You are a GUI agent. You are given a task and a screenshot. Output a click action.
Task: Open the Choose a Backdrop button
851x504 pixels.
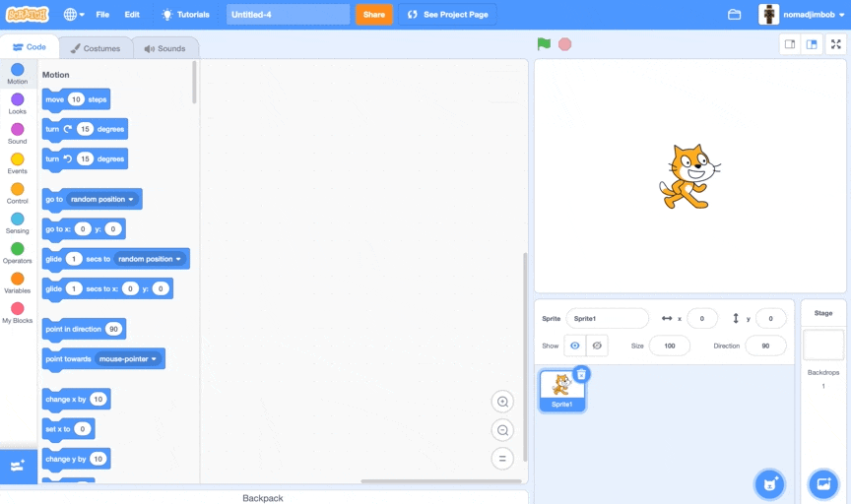[822, 483]
